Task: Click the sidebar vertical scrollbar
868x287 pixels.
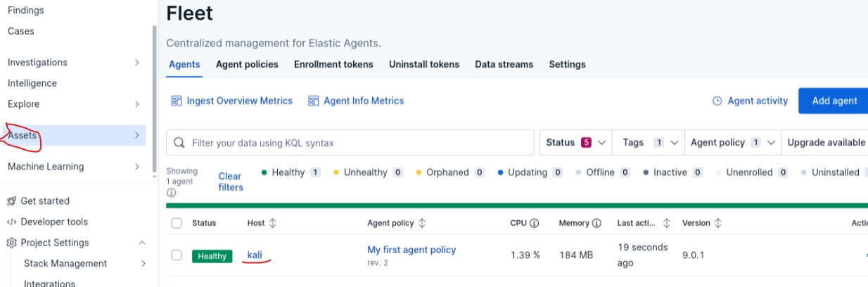Action: 155,98
